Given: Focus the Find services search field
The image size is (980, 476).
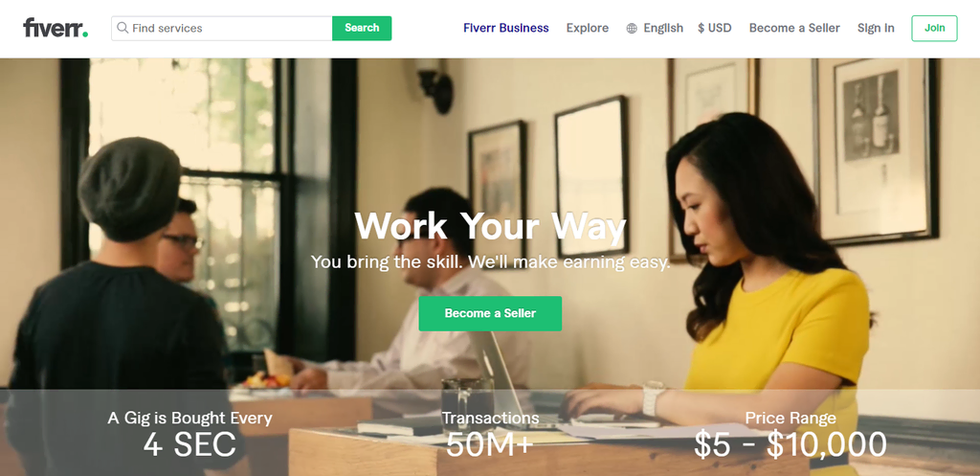Looking at the screenshot, I should (x=222, y=28).
